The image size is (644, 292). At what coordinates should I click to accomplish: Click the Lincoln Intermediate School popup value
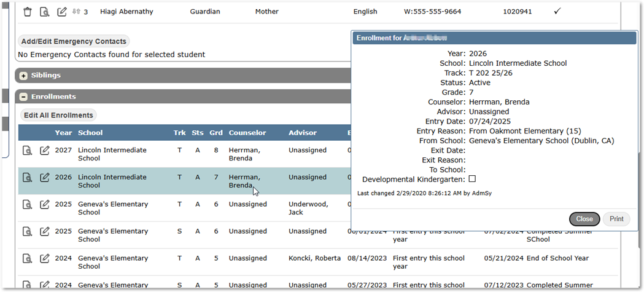pos(518,63)
